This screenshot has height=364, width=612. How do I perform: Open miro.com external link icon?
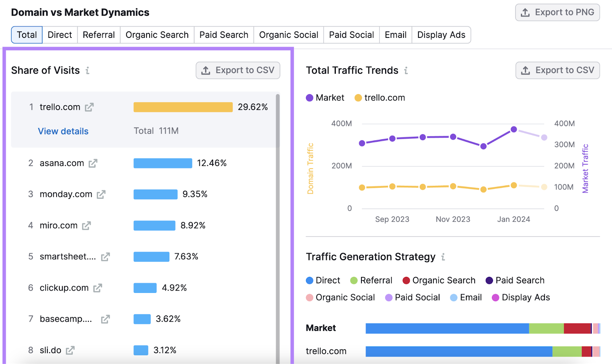(x=86, y=226)
